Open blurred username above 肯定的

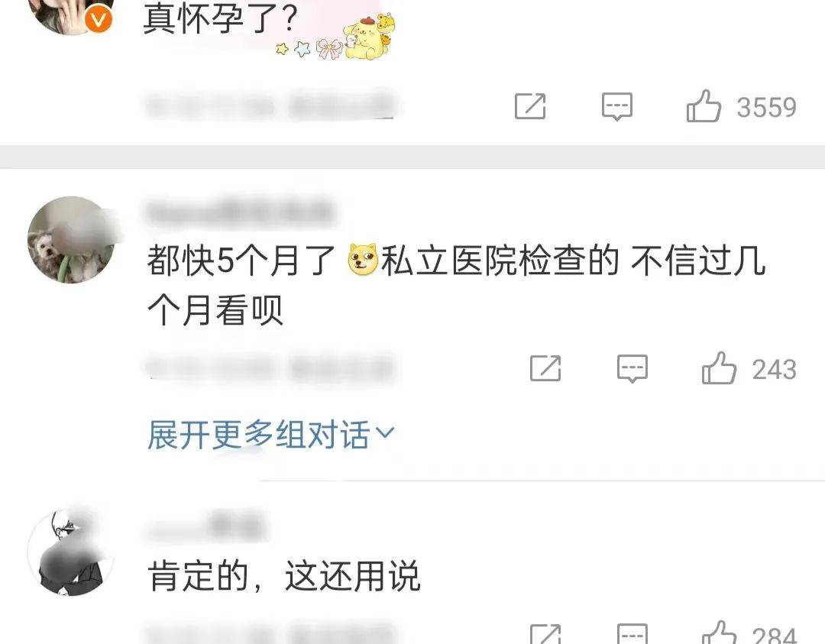click(x=205, y=526)
